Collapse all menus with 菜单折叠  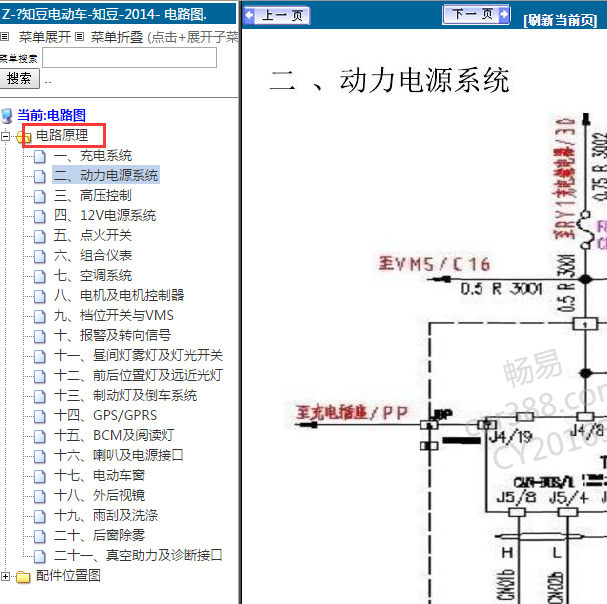(x=117, y=37)
